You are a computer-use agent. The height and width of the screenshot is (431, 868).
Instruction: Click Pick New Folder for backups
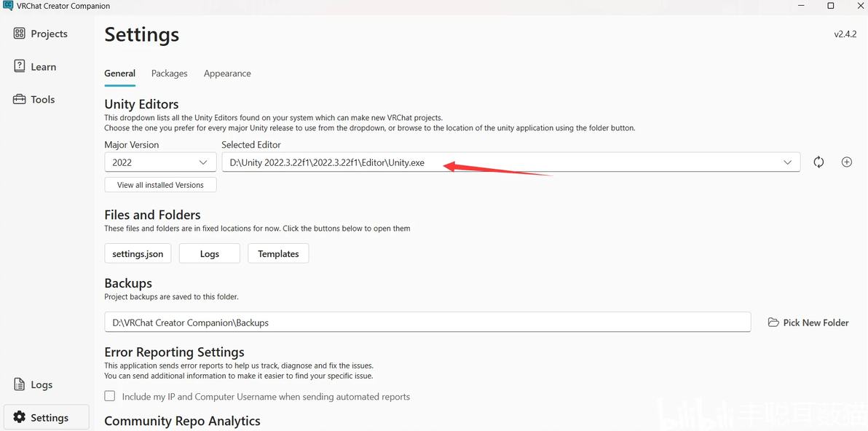click(808, 323)
